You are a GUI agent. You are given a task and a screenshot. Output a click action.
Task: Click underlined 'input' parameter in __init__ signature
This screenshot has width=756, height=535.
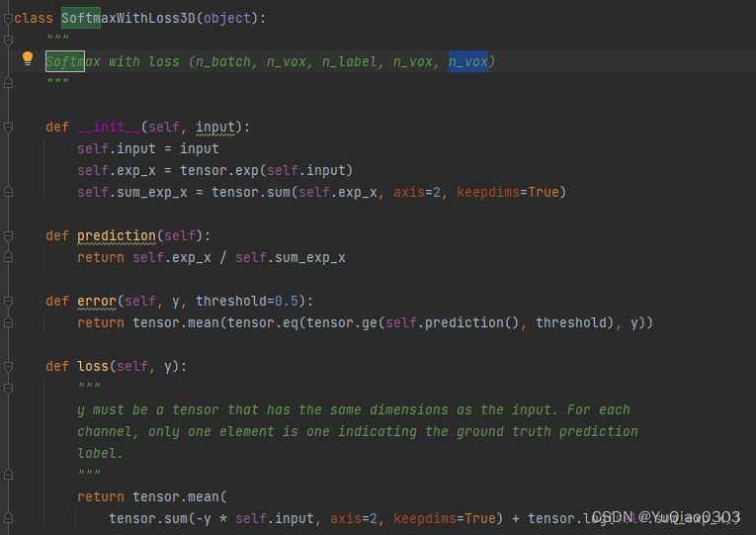pyautogui.click(x=215, y=128)
